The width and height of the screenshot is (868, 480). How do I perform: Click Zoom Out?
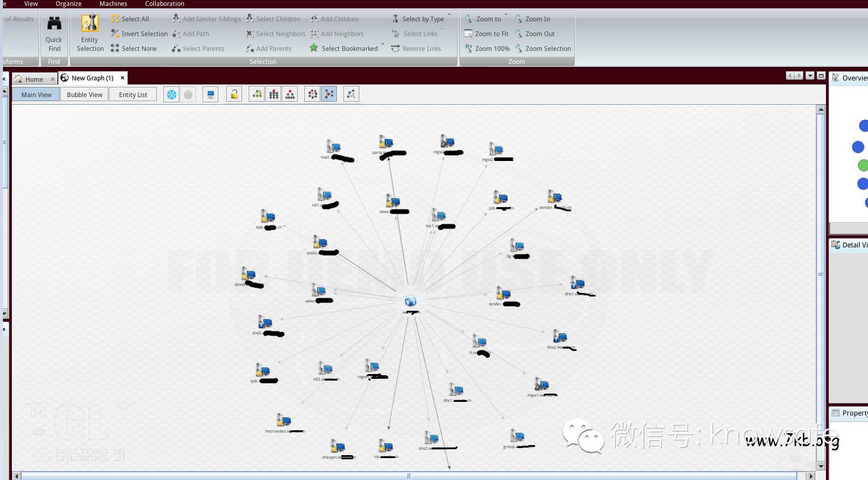tap(534, 34)
